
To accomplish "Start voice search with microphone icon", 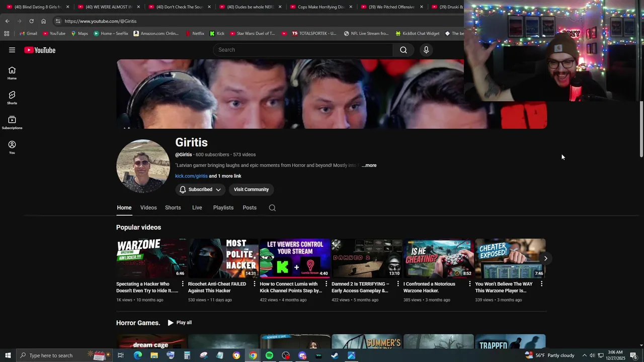I will 426,50.
